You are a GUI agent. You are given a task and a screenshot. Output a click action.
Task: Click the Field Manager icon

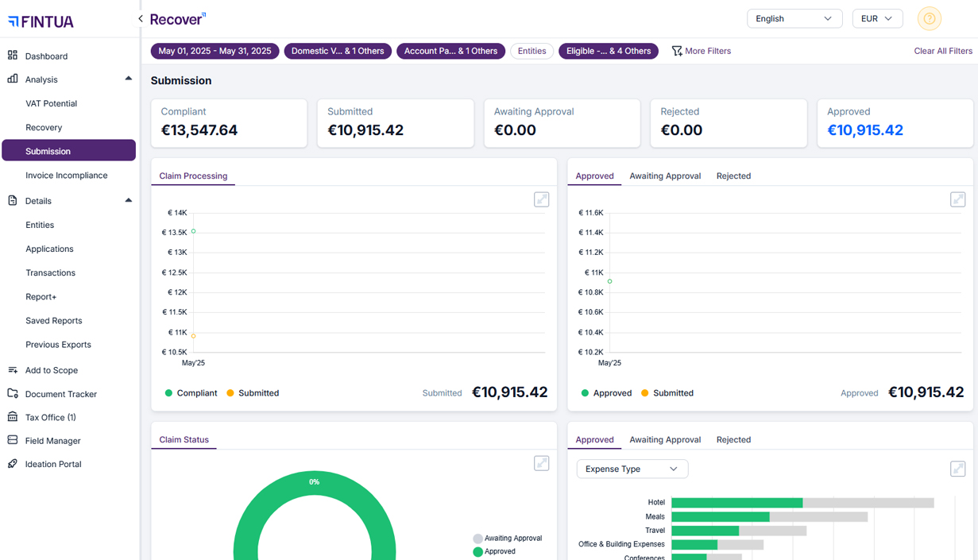click(13, 440)
